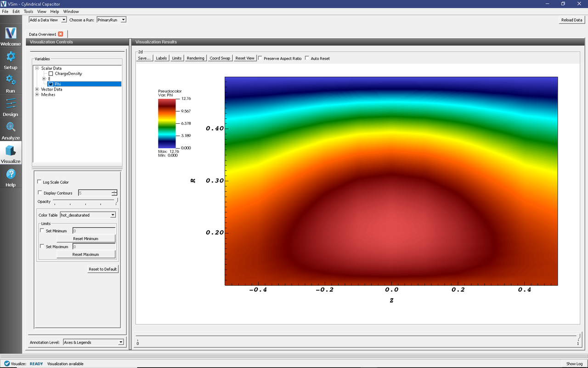The width and height of the screenshot is (588, 368).
Task: Toggle the Auto Reset checkbox
Action: pos(307,58)
